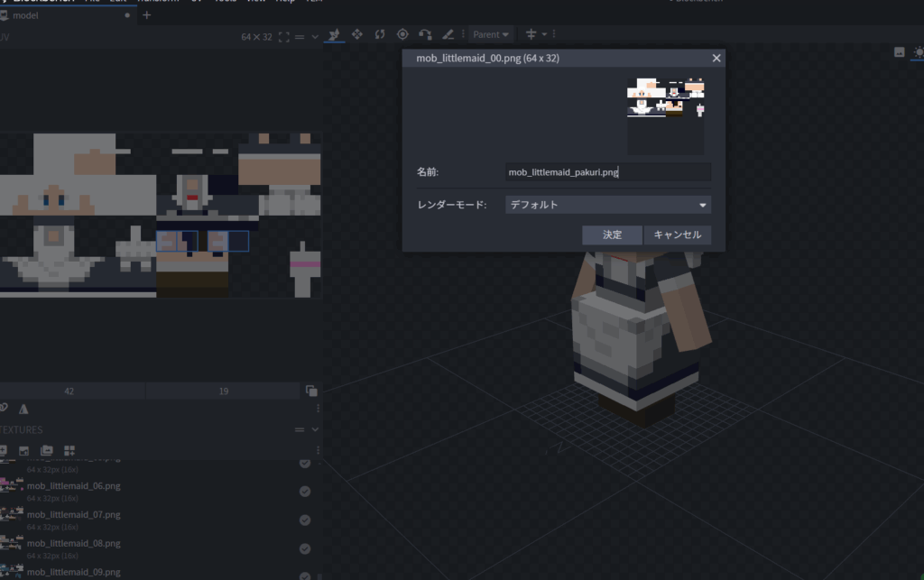Click the 名前 text field
The height and width of the screenshot is (580, 924).
point(608,172)
